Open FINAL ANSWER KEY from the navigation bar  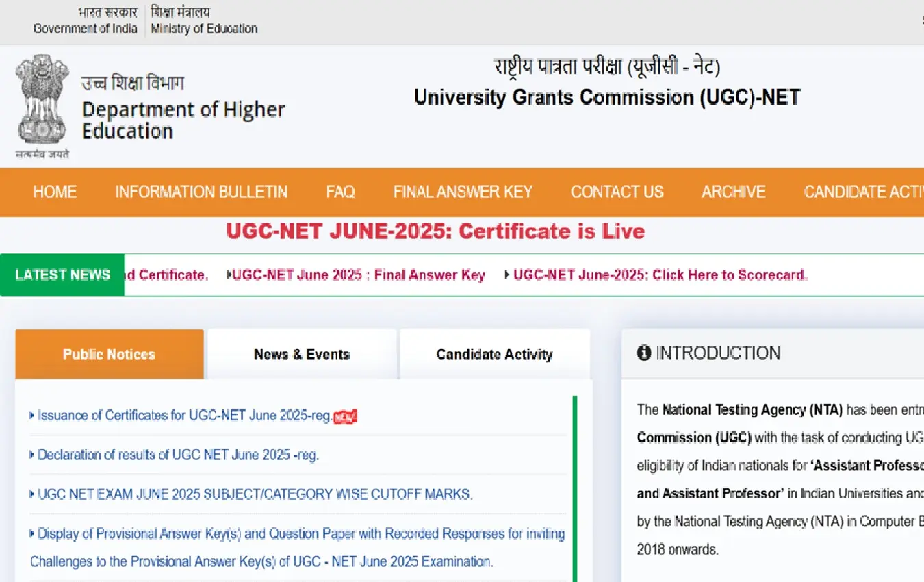point(462,192)
